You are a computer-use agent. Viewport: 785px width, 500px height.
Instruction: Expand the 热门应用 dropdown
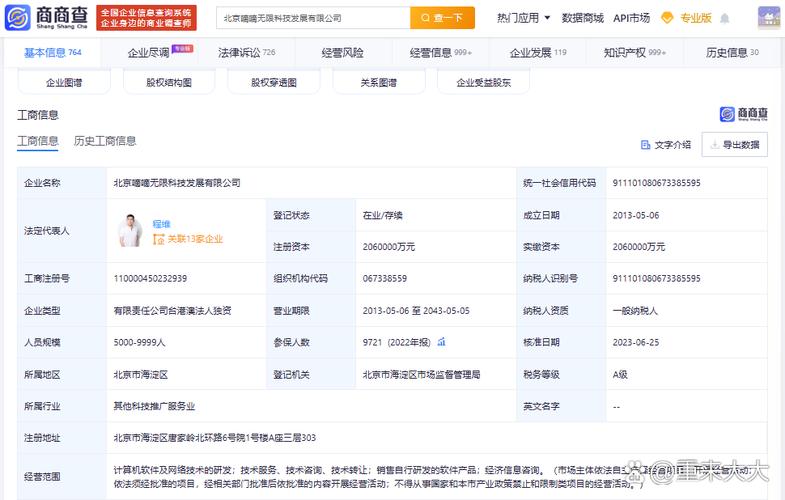(523, 18)
